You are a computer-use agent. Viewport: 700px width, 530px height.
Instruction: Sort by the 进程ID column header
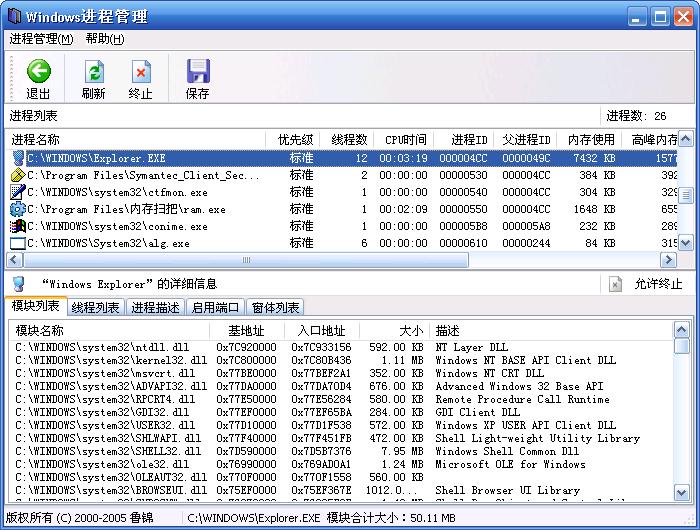coord(463,140)
